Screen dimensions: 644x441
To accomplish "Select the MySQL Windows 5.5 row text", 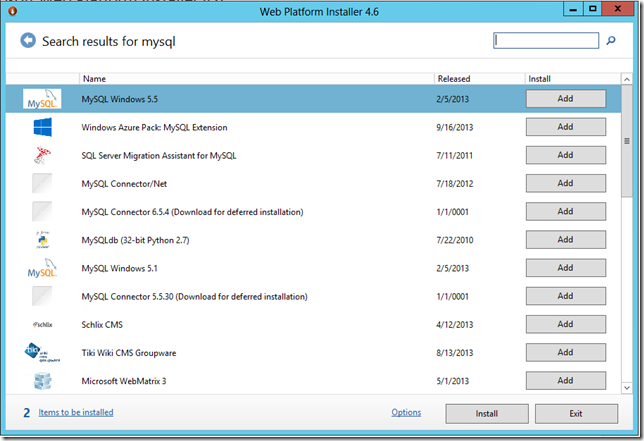I will click(120, 99).
